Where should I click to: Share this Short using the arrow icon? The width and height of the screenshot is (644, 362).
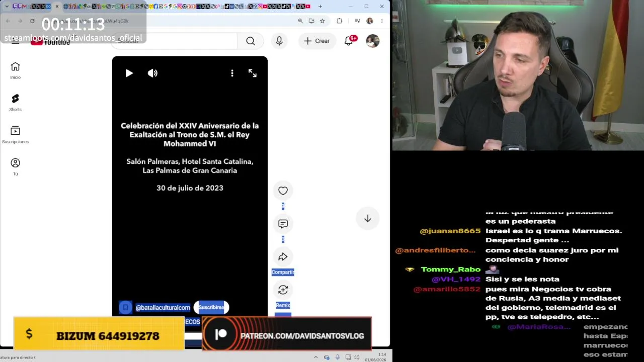click(283, 257)
